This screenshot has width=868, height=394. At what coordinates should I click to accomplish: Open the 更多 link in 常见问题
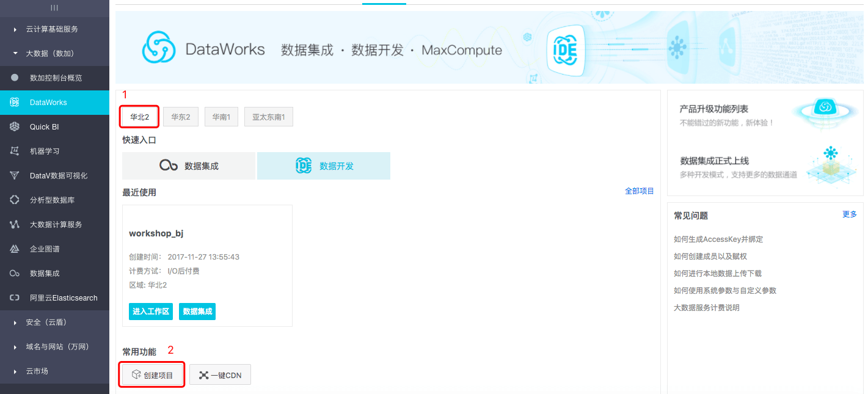[x=850, y=214]
